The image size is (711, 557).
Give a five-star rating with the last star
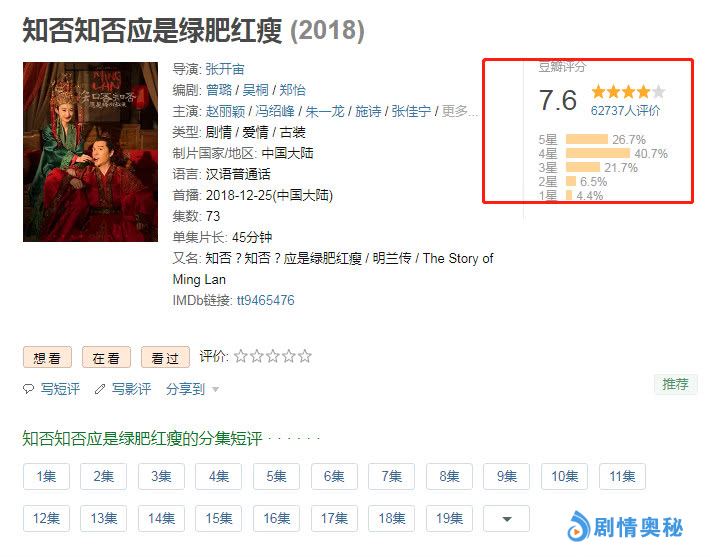point(305,356)
